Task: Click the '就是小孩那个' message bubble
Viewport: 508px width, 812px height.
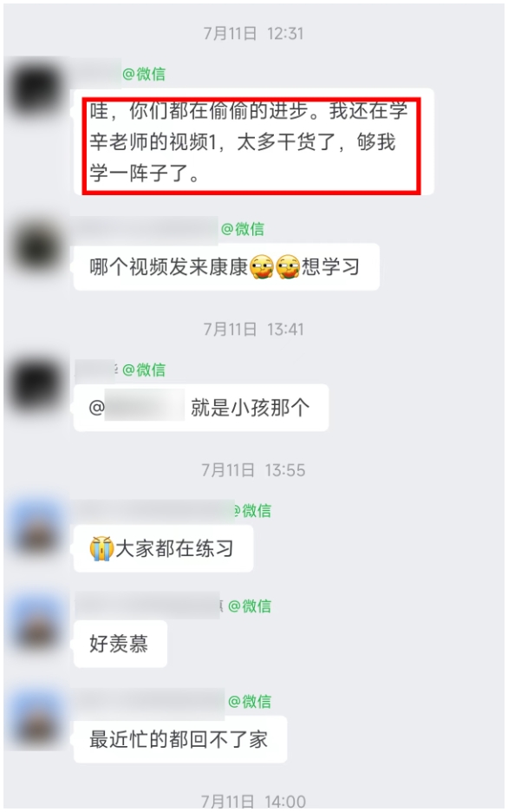Action: [201, 408]
